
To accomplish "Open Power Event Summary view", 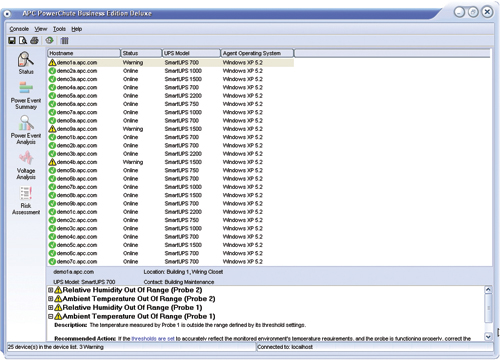I will click(26, 96).
